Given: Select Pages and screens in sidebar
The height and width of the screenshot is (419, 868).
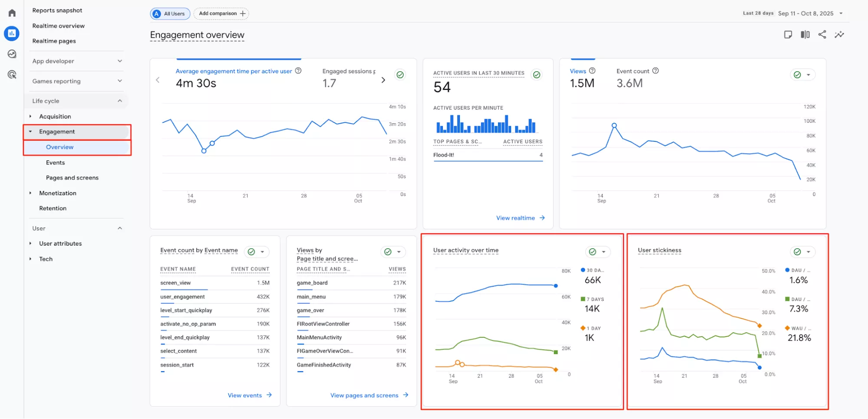Looking at the screenshot, I should click(x=72, y=178).
